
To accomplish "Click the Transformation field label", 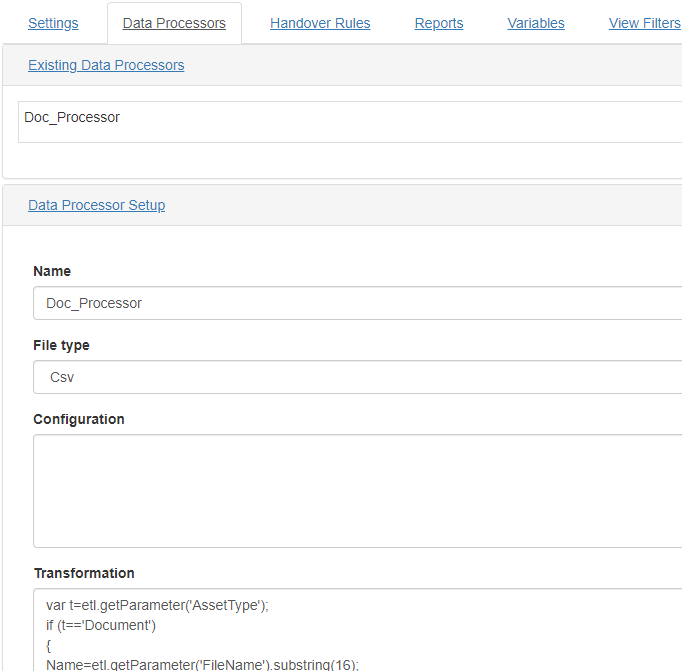I will click(x=84, y=573).
